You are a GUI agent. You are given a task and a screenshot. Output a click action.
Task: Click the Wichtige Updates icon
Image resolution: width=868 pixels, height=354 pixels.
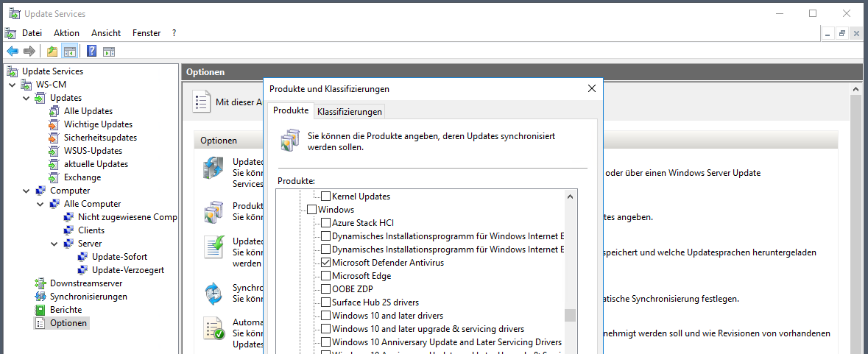pyautogui.click(x=54, y=124)
